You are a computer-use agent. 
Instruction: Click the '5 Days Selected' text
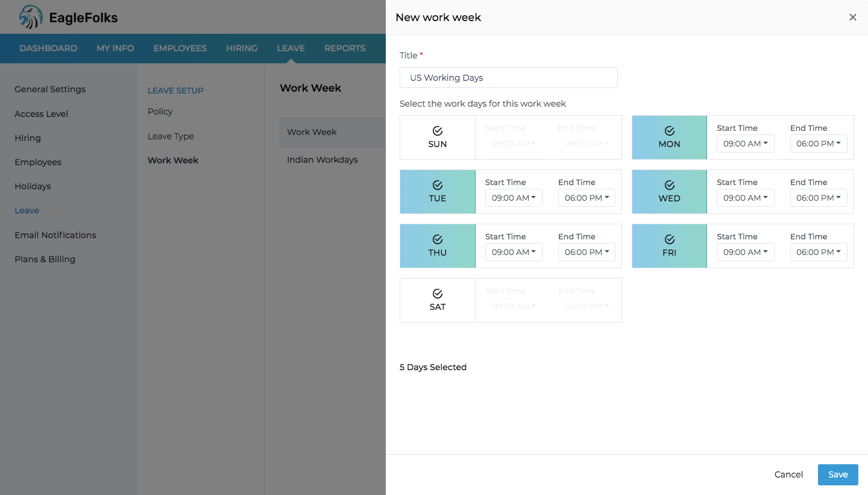pos(433,367)
